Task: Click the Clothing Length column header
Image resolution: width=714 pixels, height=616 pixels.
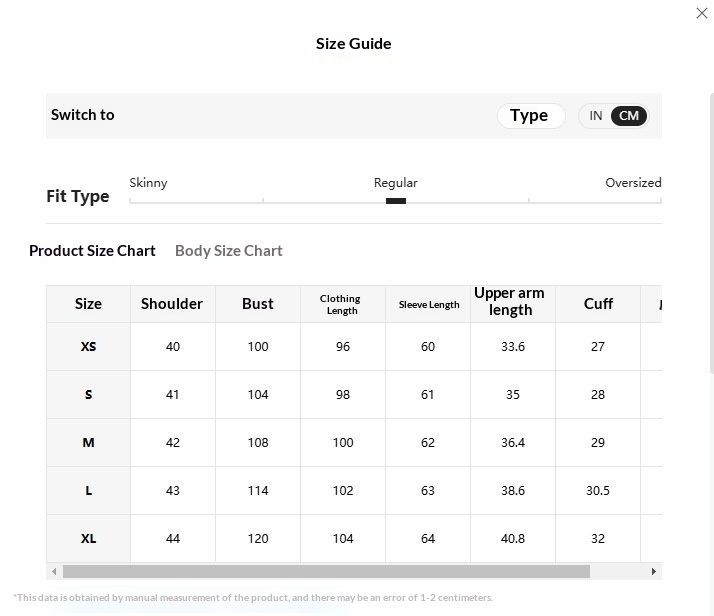Action: (x=342, y=304)
